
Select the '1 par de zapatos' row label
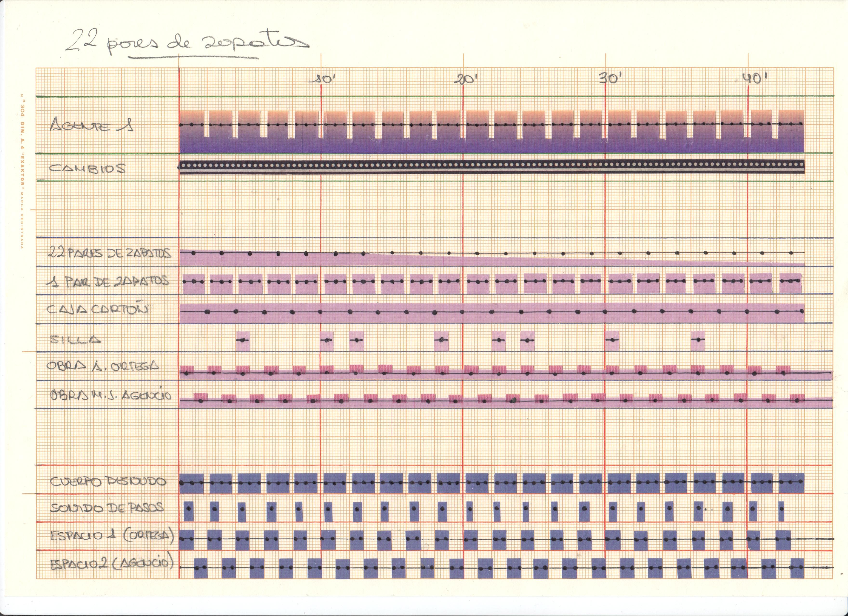click(108, 281)
